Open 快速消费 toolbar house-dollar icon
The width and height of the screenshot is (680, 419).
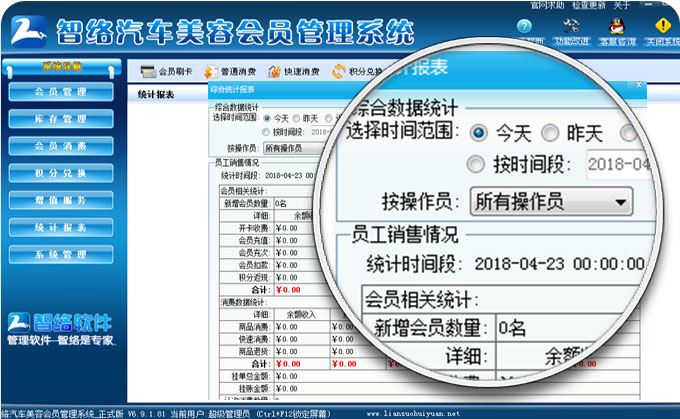point(274,72)
